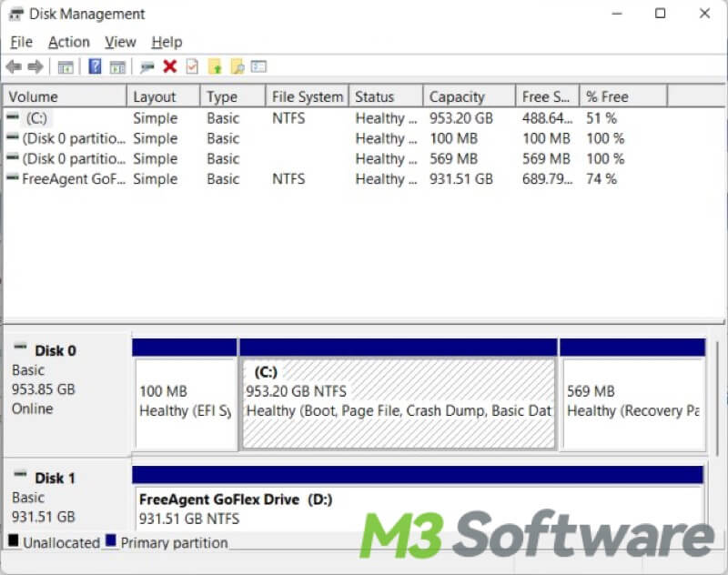This screenshot has height=575, width=728.
Task: Click the 74 % free cell
Action: pyautogui.click(x=602, y=179)
